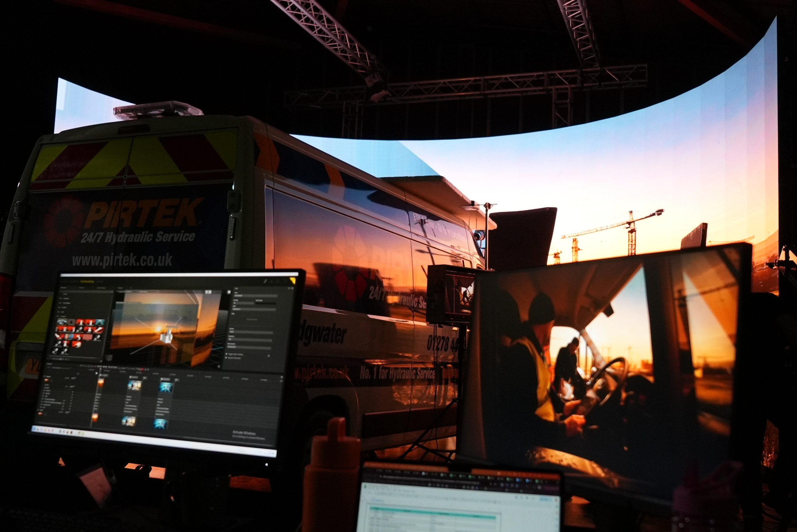Open the Windows Start button on the taskbar
The image size is (797, 532).
(35, 429)
